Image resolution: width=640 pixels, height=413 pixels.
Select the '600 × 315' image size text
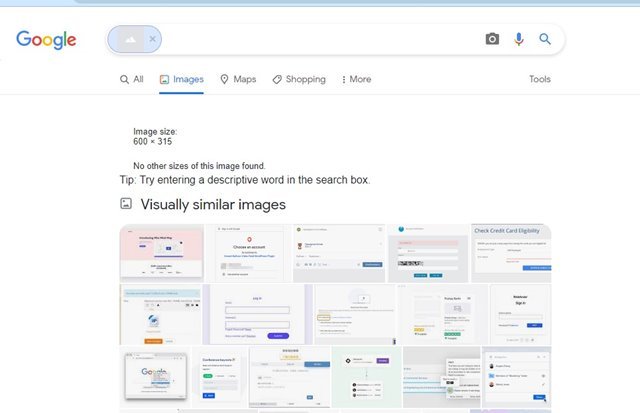[153, 142]
